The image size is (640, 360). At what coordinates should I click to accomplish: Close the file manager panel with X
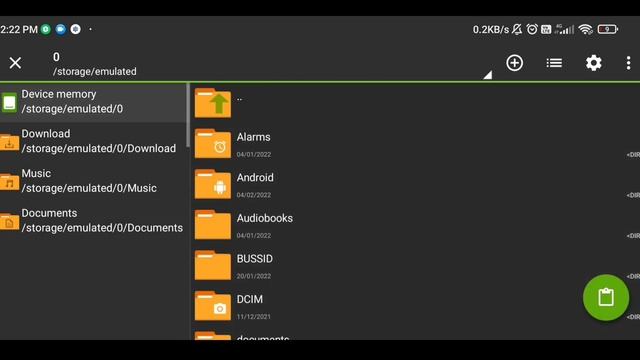tap(15, 63)
